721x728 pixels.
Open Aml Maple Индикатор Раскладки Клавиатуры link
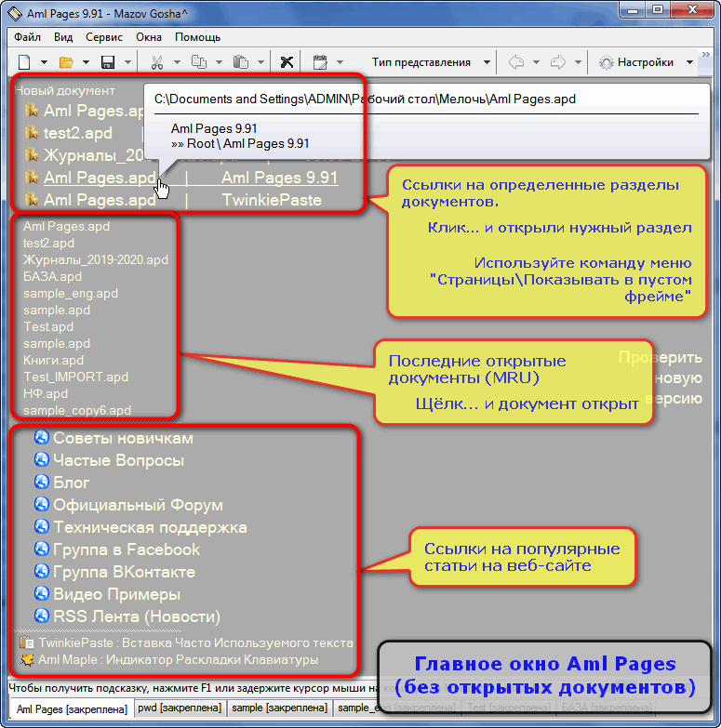tap(178, 659)
